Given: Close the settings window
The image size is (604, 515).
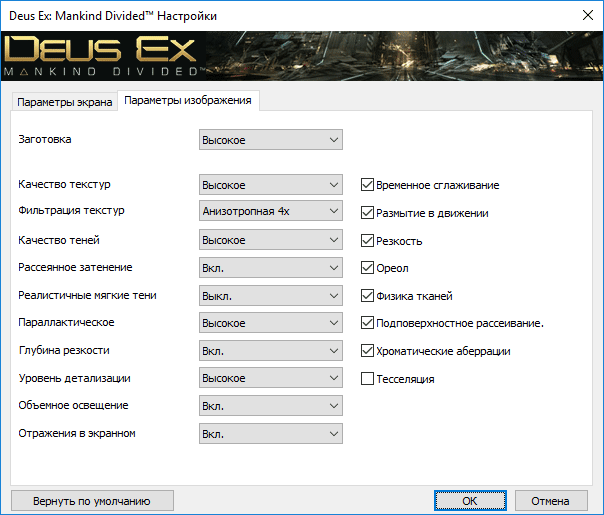Looking at the screenshot, I should click(588, 15).
